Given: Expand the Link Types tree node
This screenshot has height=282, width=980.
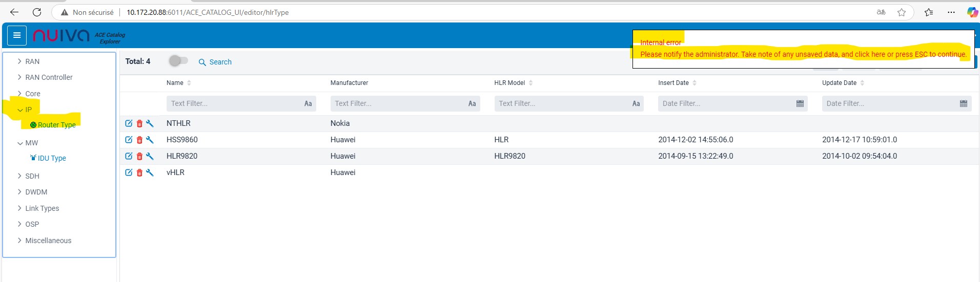Looking at the screenshot, I should pyautogui.click(x=20, y=208).
